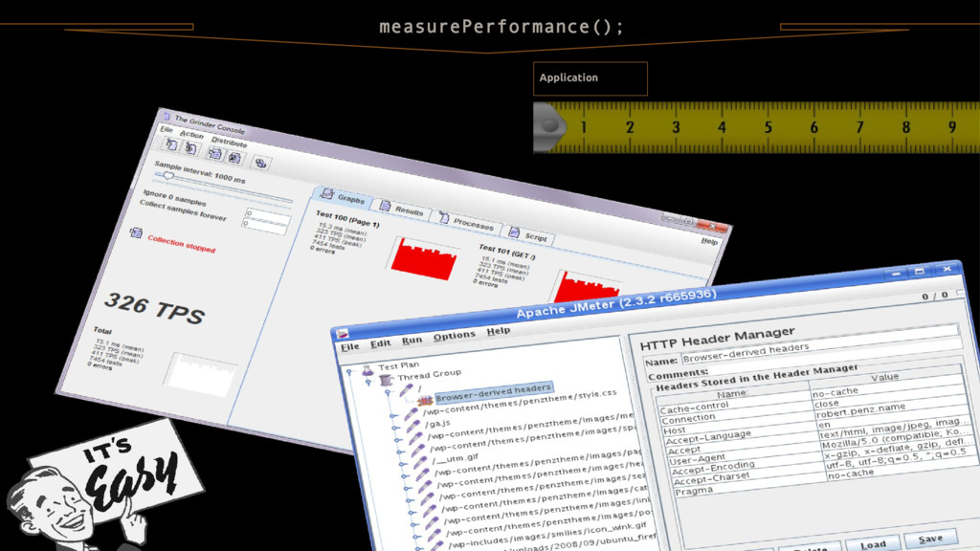Click the Test 101 (GET /) red graph
This screenshot has height=551, width=980.
(588, 287)
